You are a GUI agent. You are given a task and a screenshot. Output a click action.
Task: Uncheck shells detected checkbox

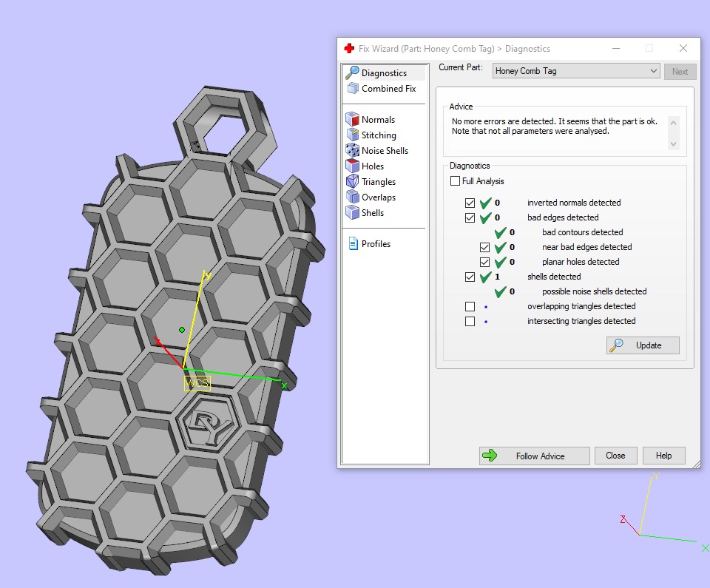coord(470,277)
